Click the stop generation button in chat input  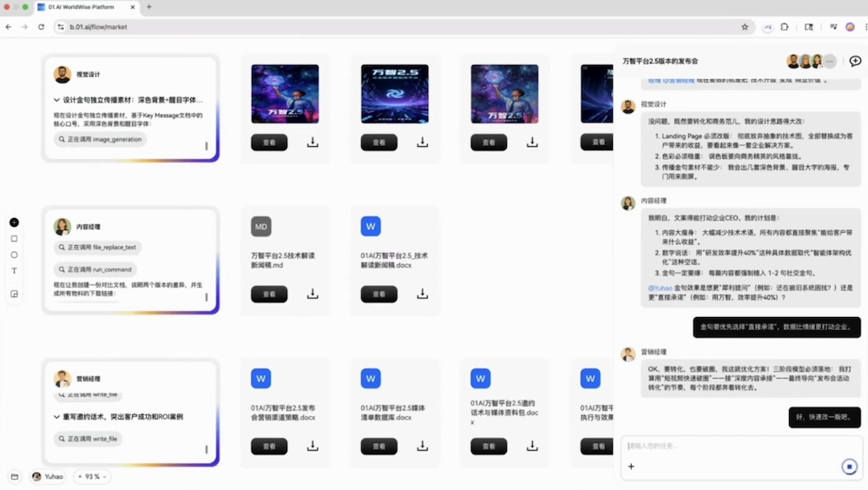pyautogui.click(x=850, y=467)
